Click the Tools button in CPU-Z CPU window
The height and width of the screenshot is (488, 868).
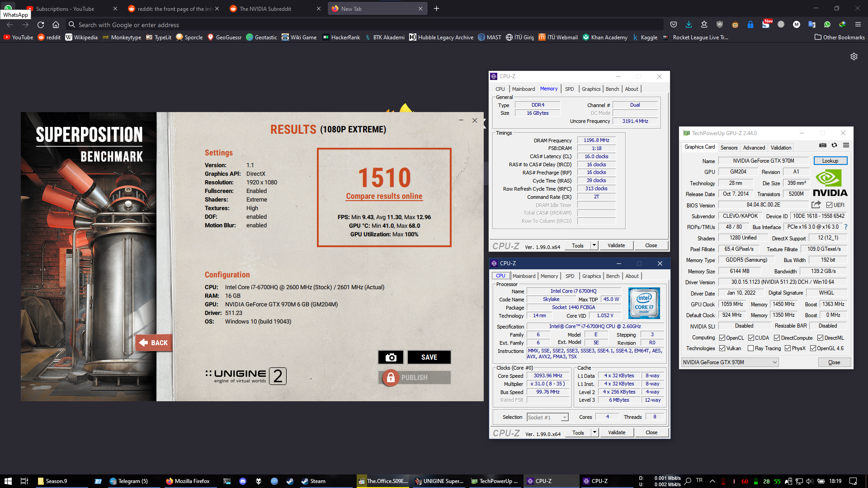578,432
